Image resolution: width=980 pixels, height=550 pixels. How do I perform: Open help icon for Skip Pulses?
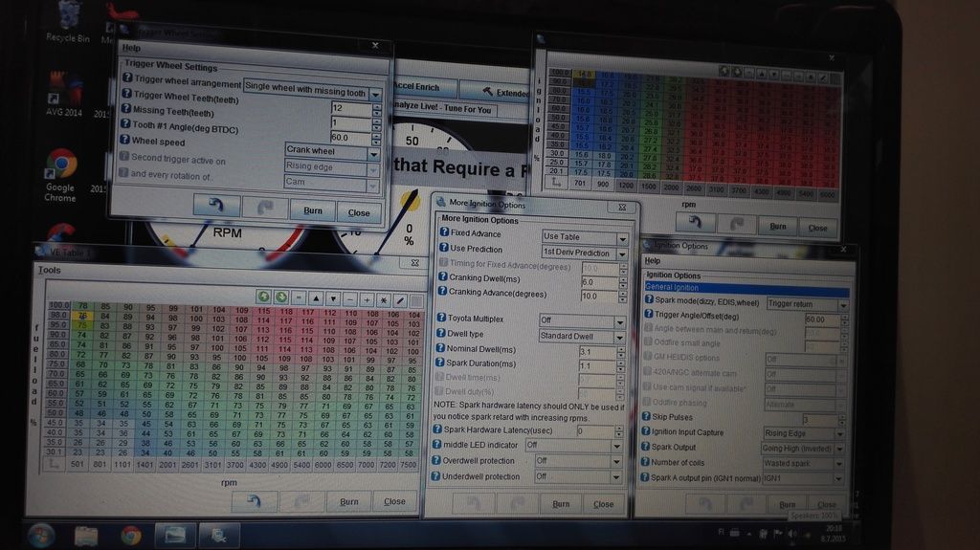[x=646, y=416]
